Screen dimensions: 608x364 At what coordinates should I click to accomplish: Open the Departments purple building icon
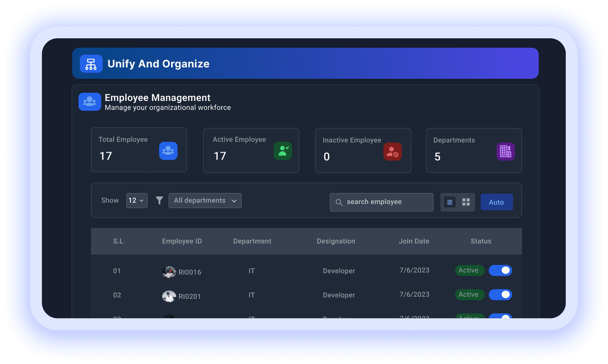click(x=506, y=151)
